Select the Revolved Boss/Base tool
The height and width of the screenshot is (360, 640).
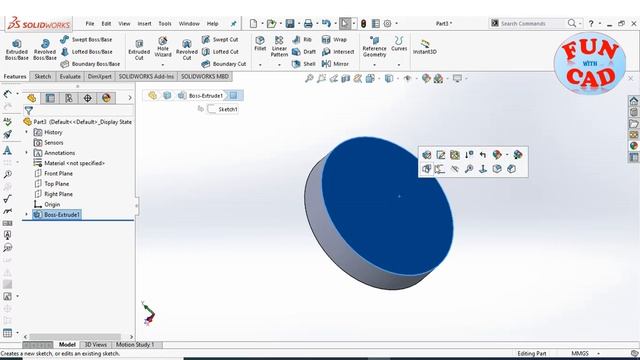[44, 50]
